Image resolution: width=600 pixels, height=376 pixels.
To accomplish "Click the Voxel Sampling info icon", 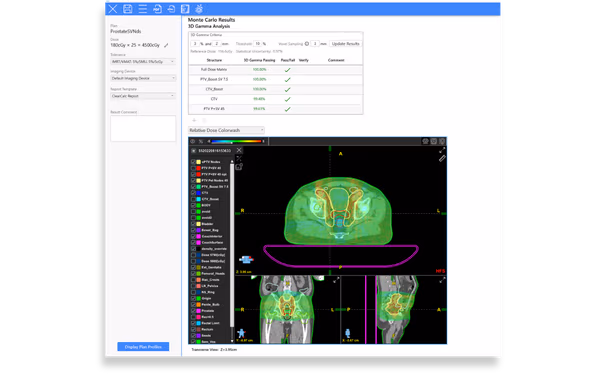I will (307, 44).
